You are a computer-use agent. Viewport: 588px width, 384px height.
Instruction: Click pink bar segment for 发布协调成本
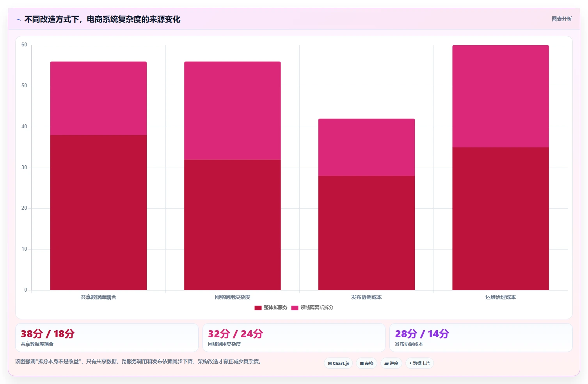[366, 147]
